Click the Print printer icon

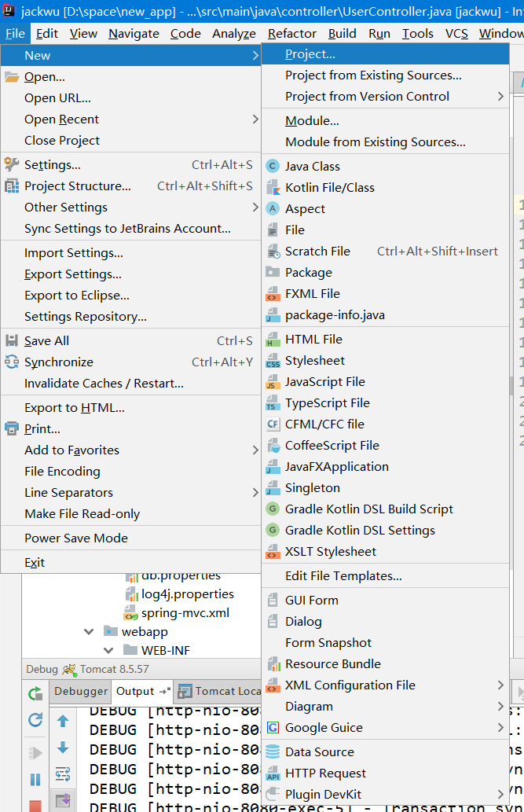click(x=11, y=428)
